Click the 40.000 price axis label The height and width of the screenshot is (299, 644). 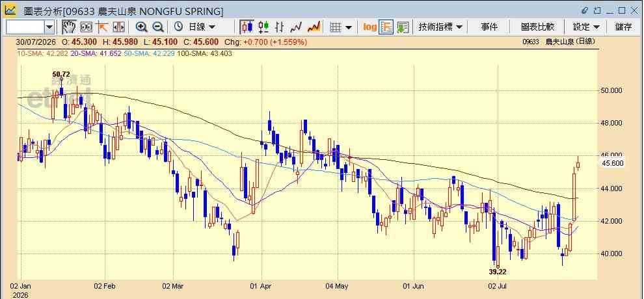click(x=612, y=254)
